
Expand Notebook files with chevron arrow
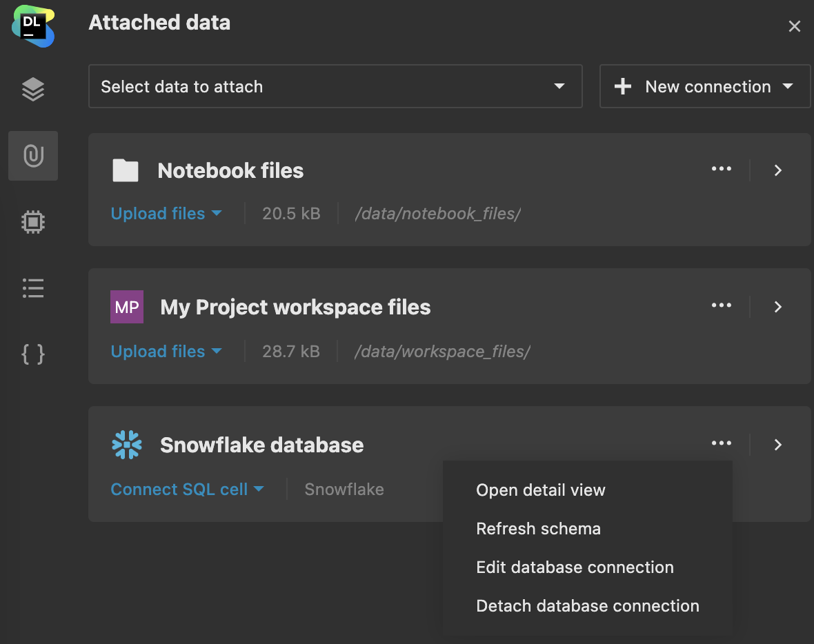coord(778,170)
